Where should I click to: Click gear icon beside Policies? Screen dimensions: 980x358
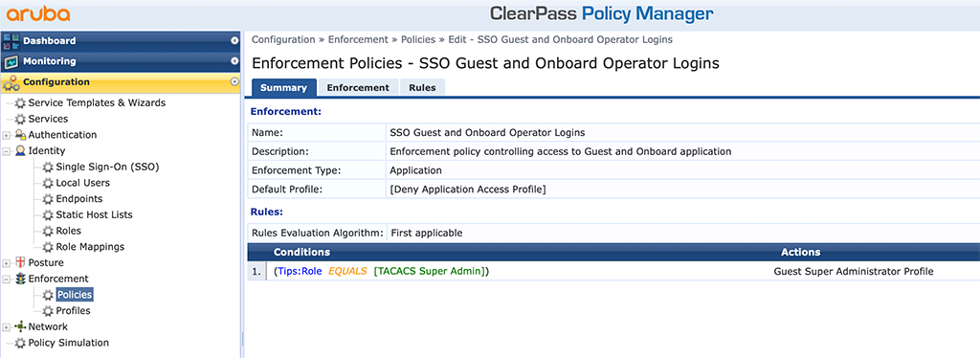click(48, 294)
